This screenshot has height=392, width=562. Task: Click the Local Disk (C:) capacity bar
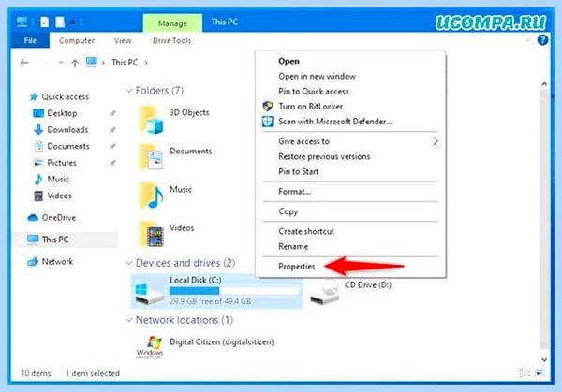234,291
